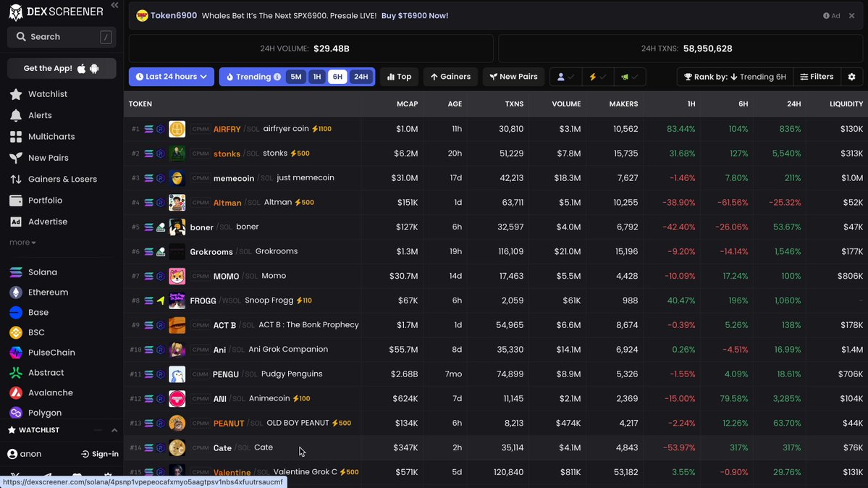Click the Android app download icon

click(94, 69)
